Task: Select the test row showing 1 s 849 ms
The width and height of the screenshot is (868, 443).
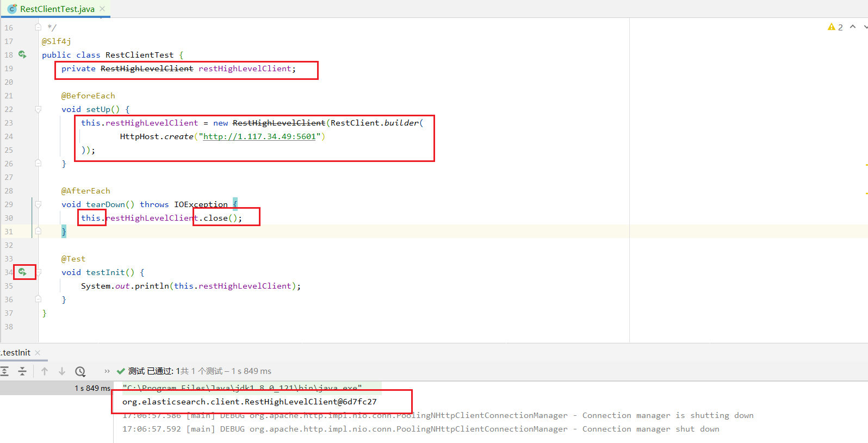Action: [x=57, y=388]
